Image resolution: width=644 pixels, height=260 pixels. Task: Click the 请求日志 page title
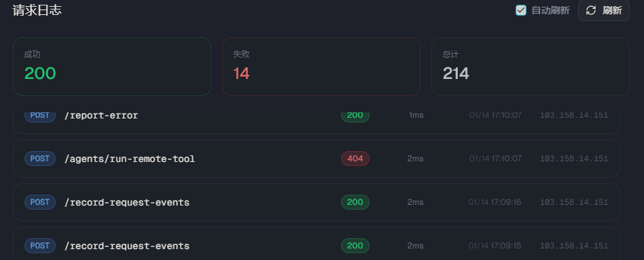pyautogui.click(x=37, y=10)
